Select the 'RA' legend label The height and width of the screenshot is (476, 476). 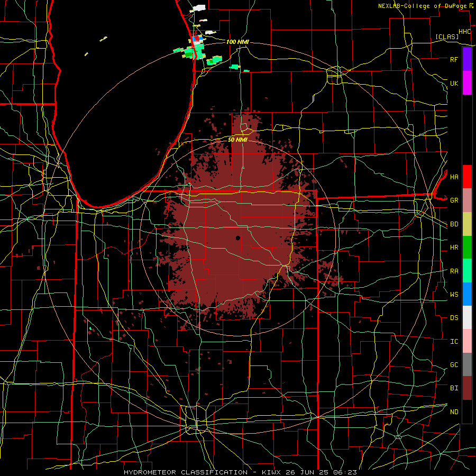click(454, 271)
